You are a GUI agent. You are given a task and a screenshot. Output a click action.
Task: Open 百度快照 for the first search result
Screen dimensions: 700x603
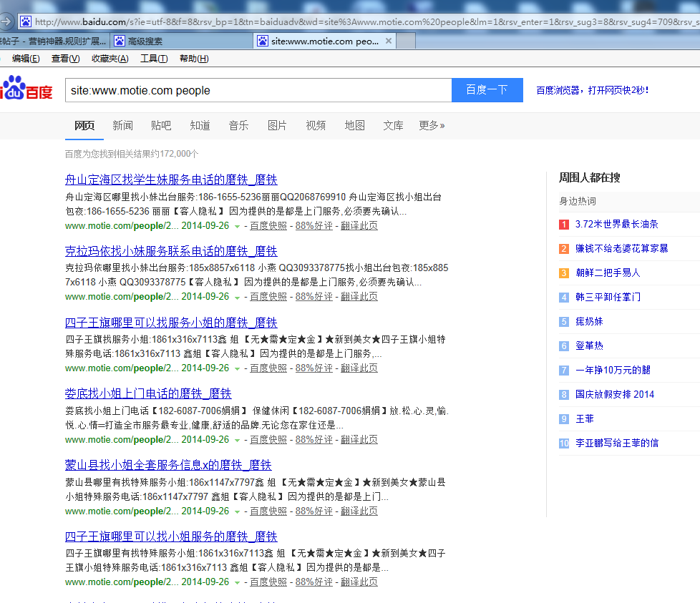point(268,225)
